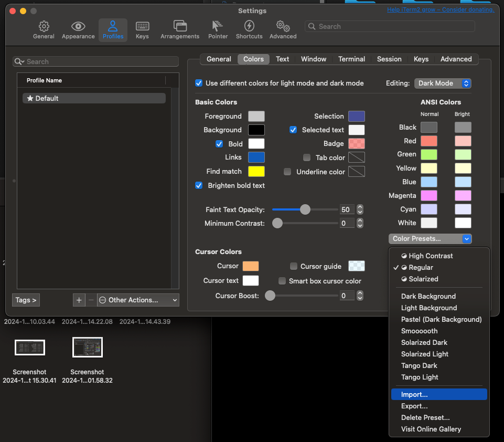Enable the Tab color checkbox
Screen dimensions: 504x442
tap(308, 157)
